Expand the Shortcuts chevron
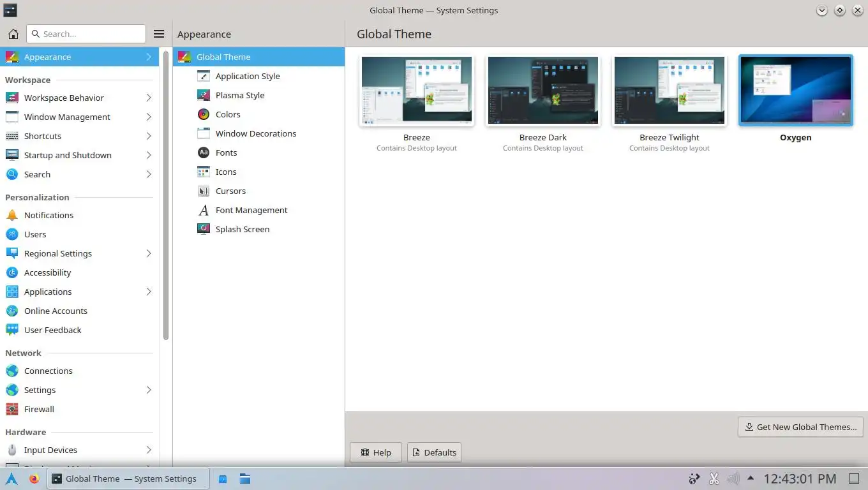This screenshot has height=490, width=868. click(x=149, y=136)
